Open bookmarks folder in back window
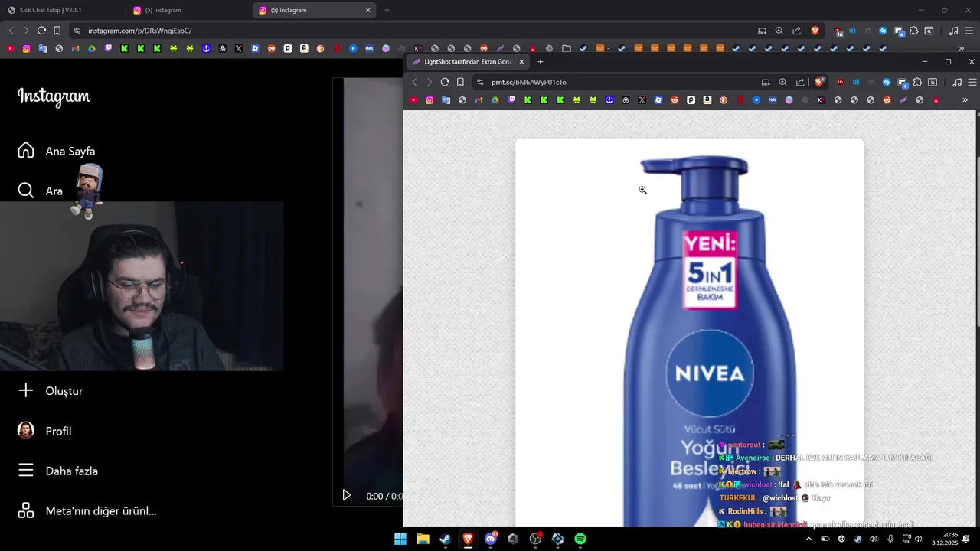Image resolution: width=980 pixels, height=551 pixels. 566,48
